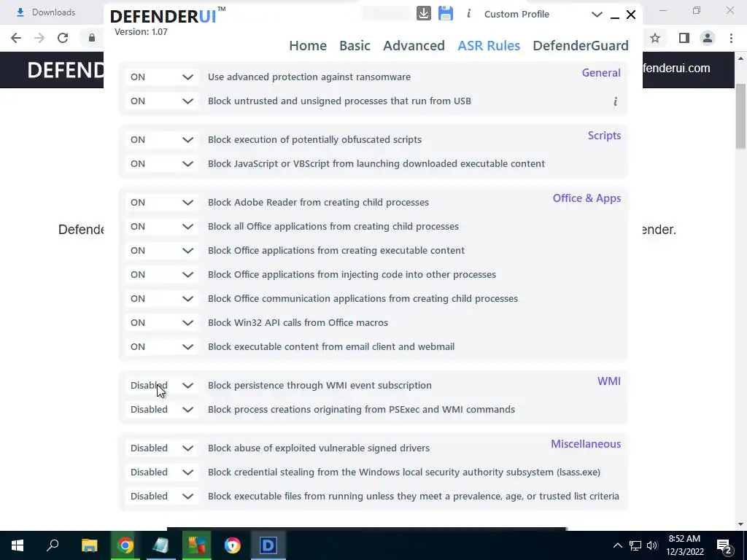The width and height of the screenshot is (747, 560).
Task: Switch to the Advanced tab
Action: [x=414, y=46]
